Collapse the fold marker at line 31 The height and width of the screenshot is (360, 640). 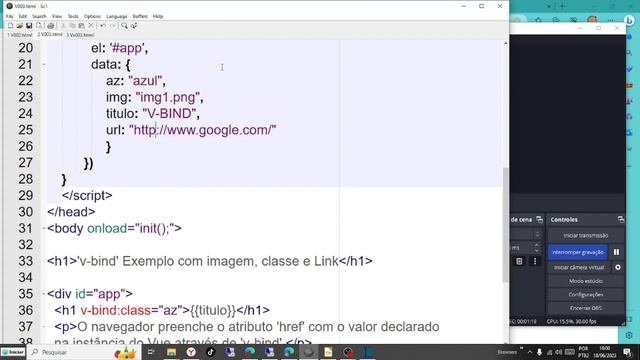point(44,229)
